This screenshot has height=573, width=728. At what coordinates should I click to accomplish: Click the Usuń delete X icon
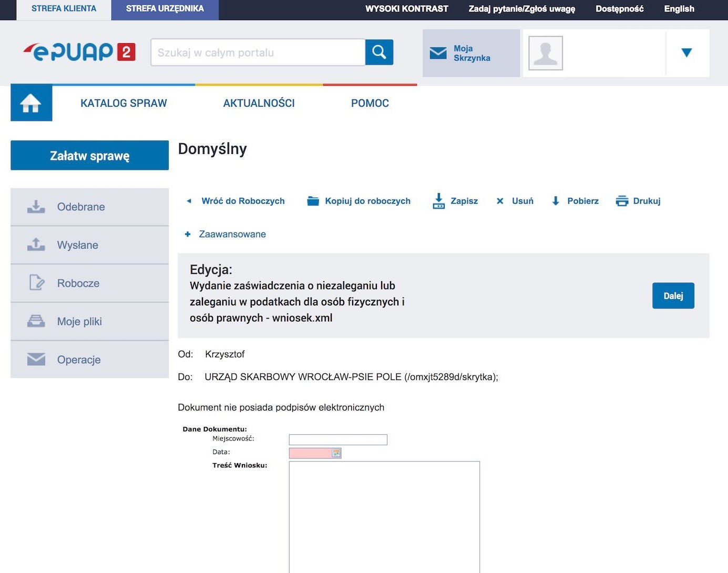click(x=500, y=201)
